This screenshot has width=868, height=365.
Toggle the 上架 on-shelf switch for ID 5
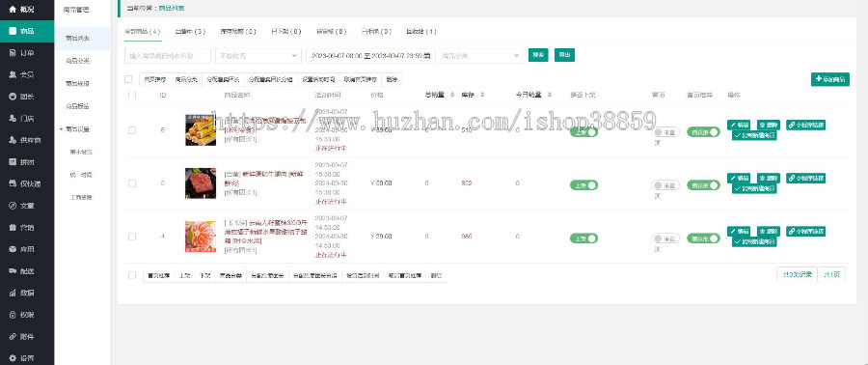coord(583,185)
